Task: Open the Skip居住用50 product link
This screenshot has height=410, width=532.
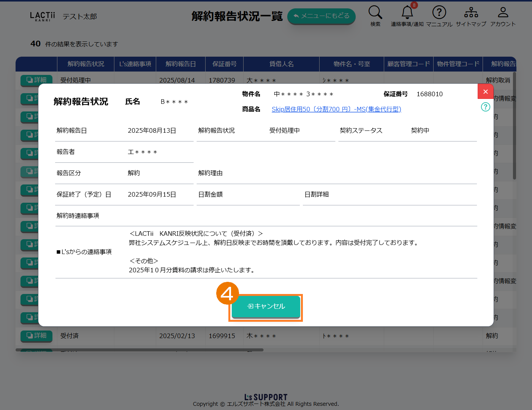Action: [336, 109]
